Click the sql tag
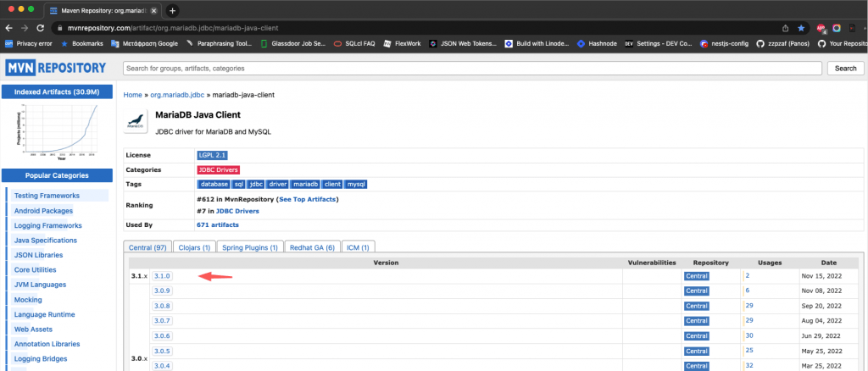This screenshot has width=868, height=371. [x=238, y=184]
